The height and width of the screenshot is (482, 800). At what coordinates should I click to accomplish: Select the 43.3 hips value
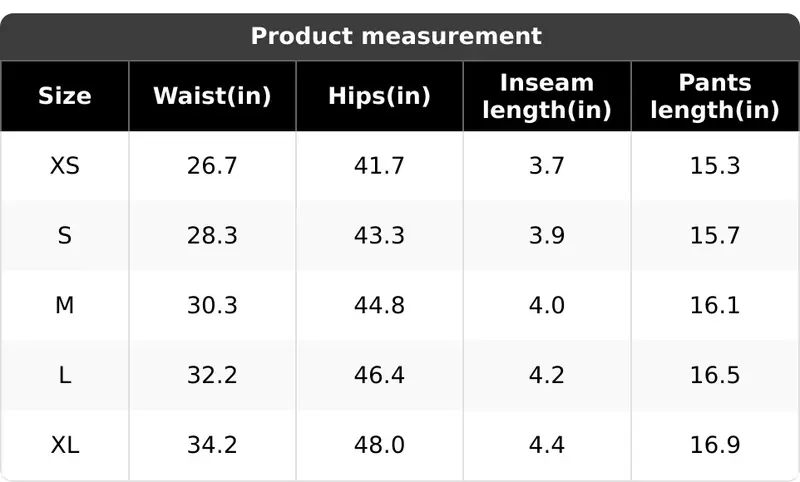380,236
